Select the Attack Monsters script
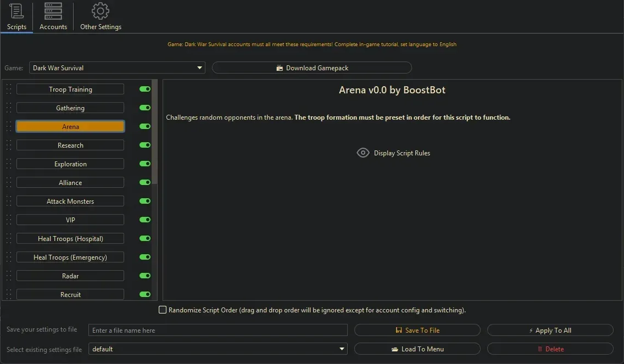The height and width of the screenshot is (364, 624). click(x=70, y=201)
